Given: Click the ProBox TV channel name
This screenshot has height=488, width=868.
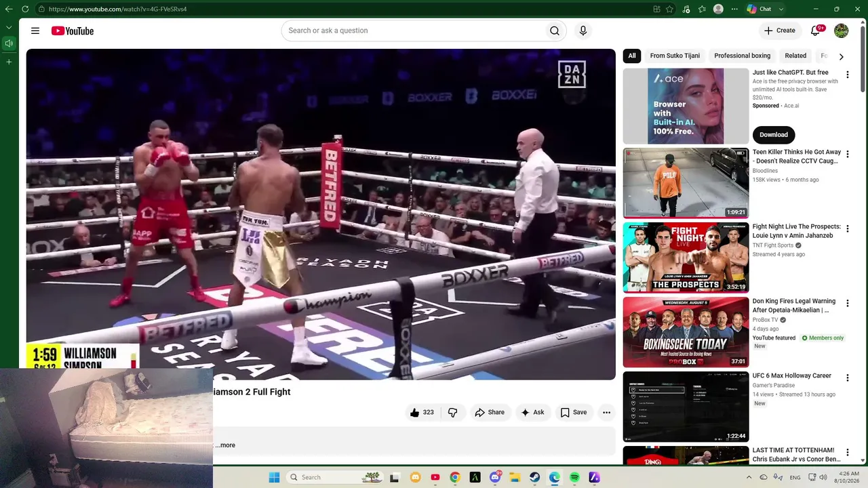Looking at the screenshot, I should pos(765,320).
